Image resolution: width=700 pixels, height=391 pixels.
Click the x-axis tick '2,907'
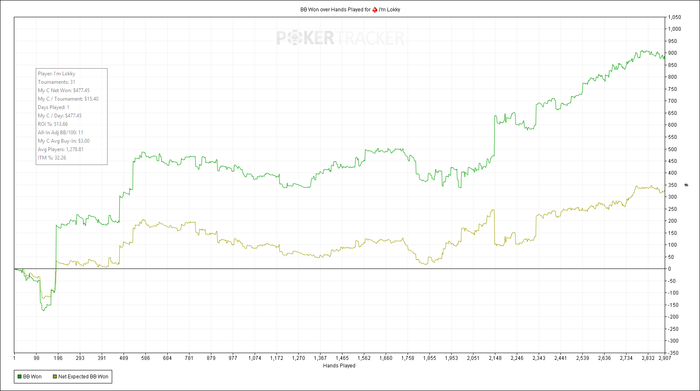coord(664,358)
